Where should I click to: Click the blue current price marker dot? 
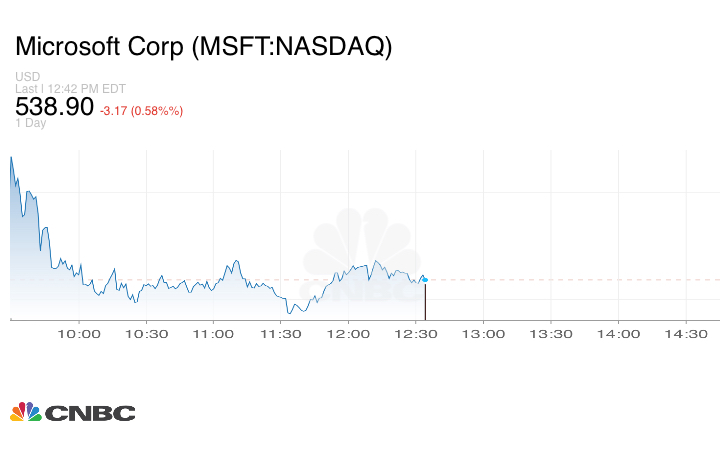click(425, 279)
